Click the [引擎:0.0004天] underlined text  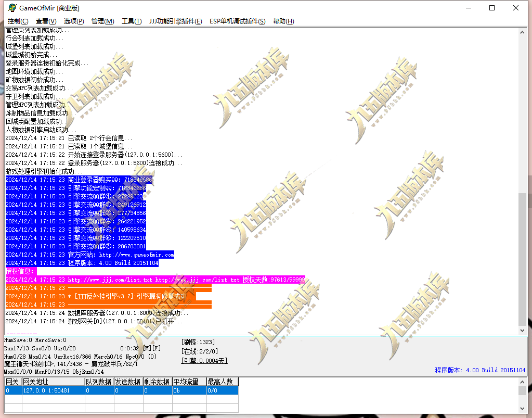[204, 361]
